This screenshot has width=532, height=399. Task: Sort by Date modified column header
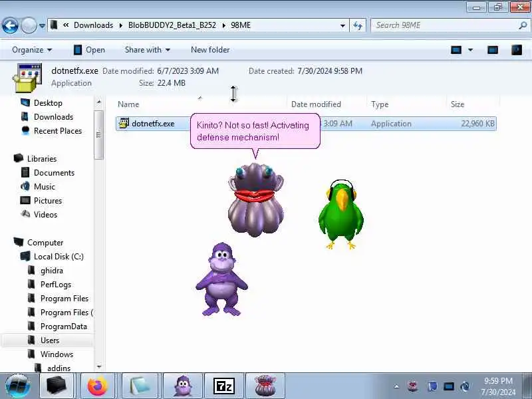point(316,104)
